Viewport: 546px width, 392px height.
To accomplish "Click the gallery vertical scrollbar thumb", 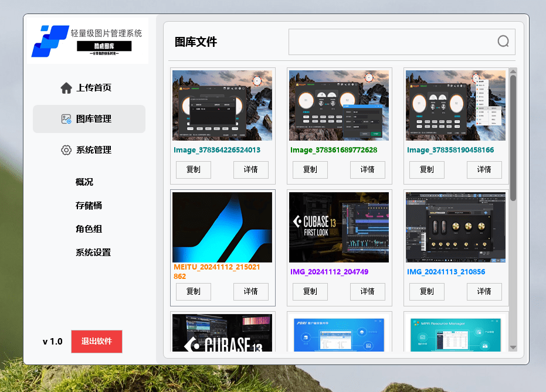I will [513, 138].
